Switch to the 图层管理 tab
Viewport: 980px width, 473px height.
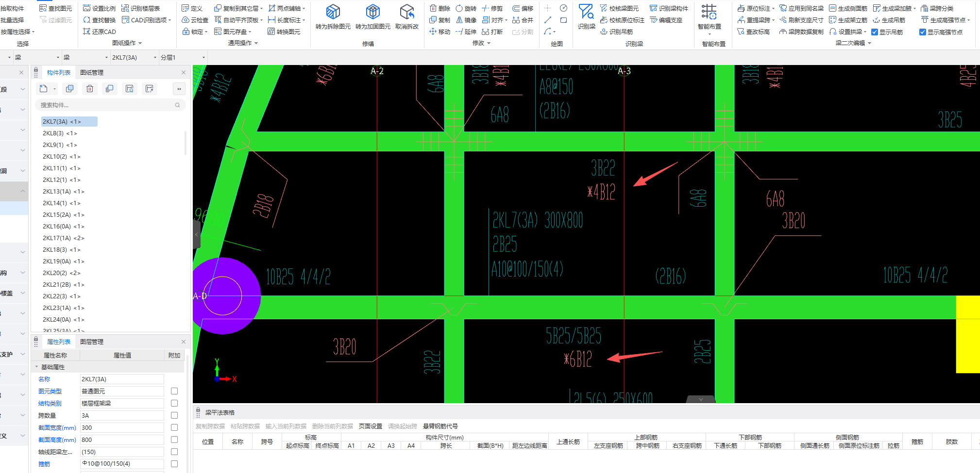(x=92, y=342)
